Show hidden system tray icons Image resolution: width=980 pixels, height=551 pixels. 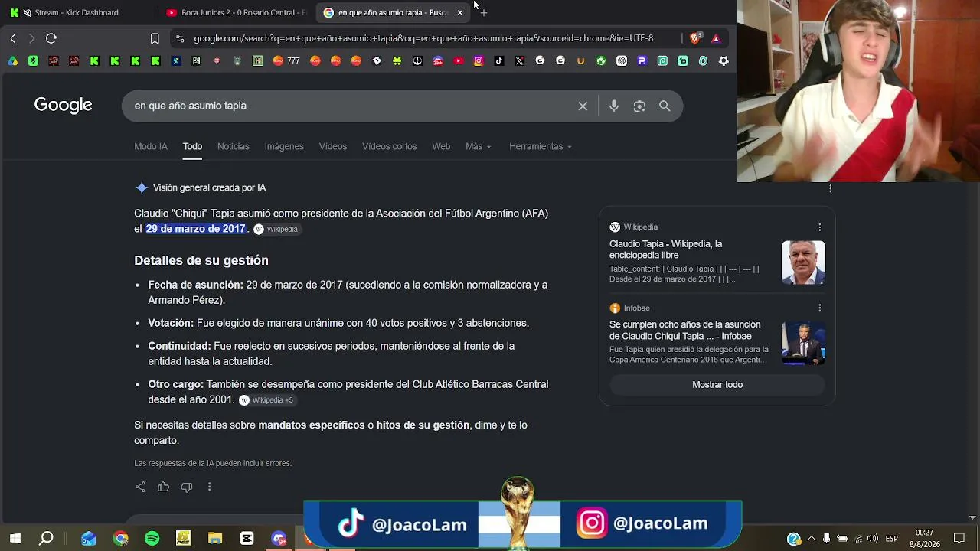812,539
